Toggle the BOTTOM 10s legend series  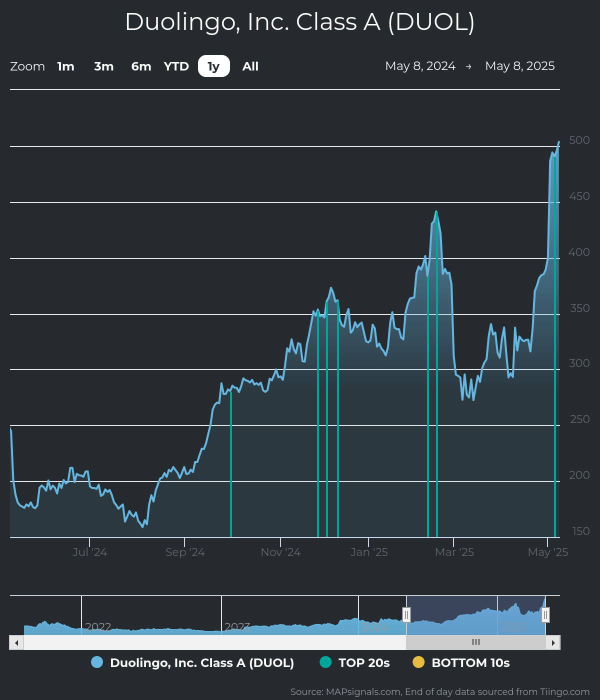click(x=461, y=662)
